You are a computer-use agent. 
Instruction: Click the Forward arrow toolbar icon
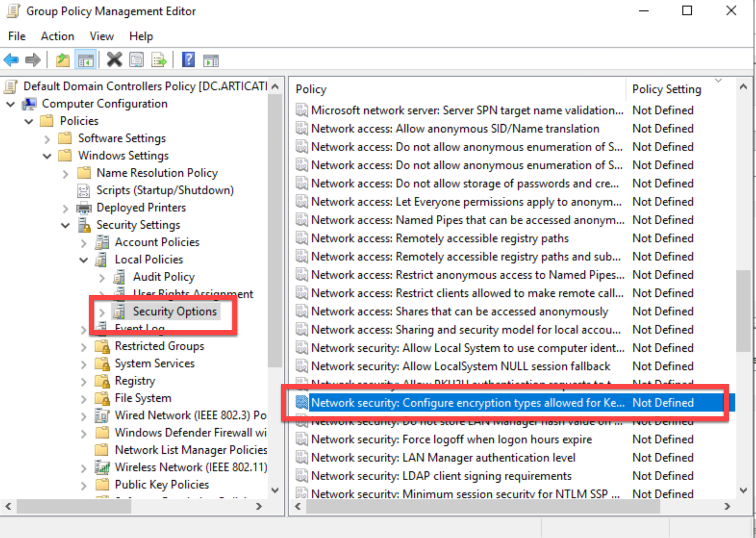click(x=33, y=60)
